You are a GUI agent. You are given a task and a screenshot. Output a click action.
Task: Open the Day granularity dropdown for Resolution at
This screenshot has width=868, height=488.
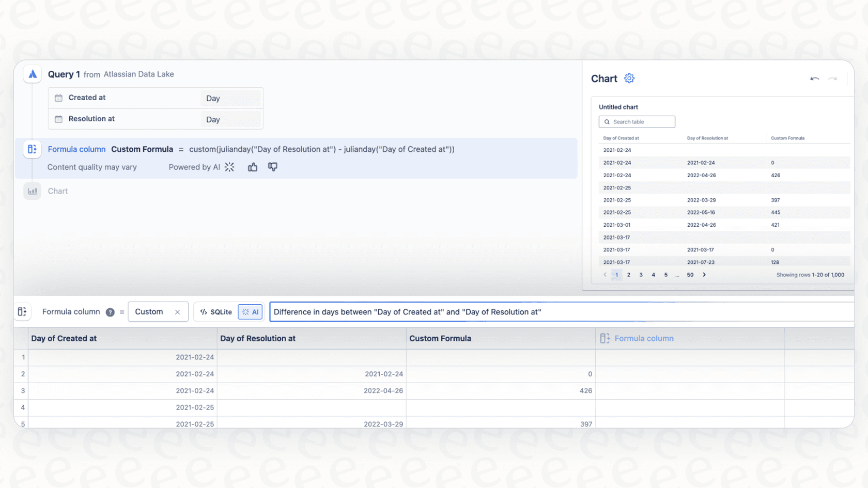pyautogui.click(x=231, y=119)
